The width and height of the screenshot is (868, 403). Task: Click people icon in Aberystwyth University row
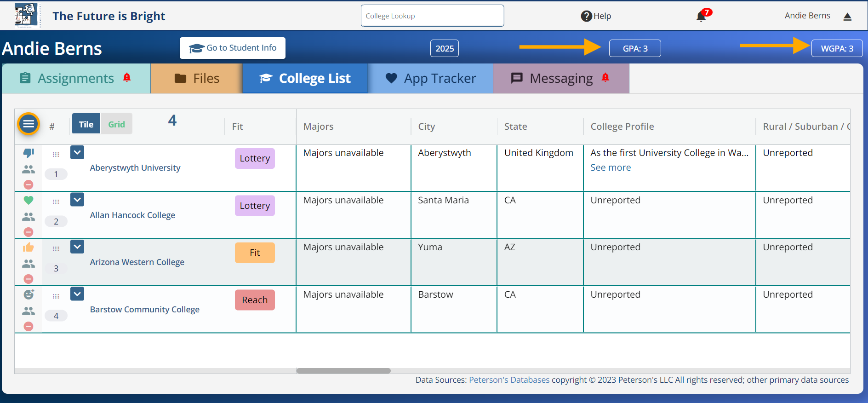click(29, 169)
